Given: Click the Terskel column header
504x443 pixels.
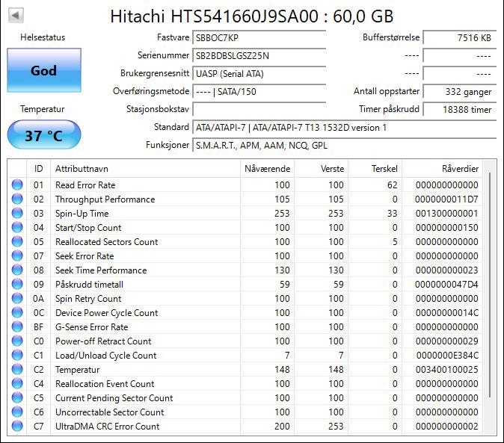Looking at the screenshot, I should point(375,169).
